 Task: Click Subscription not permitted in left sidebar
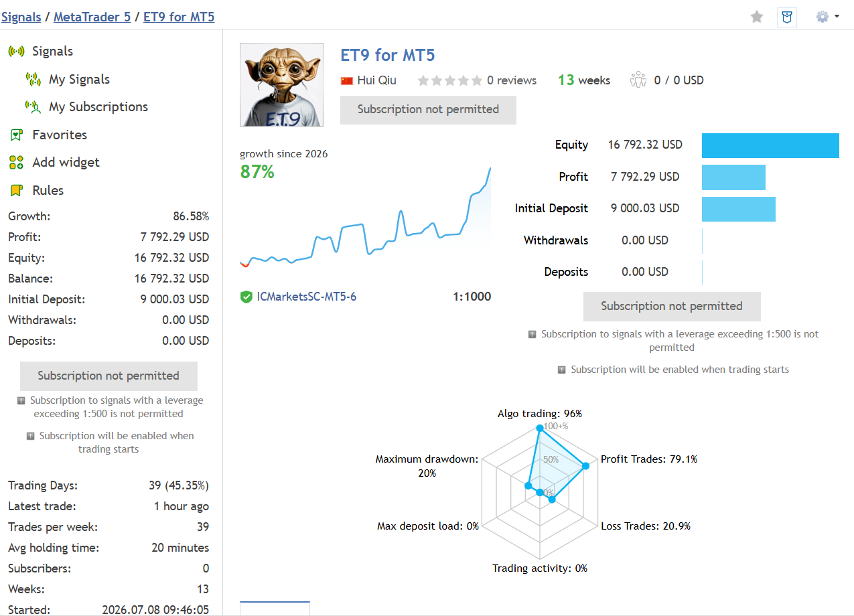pos(109,376)
